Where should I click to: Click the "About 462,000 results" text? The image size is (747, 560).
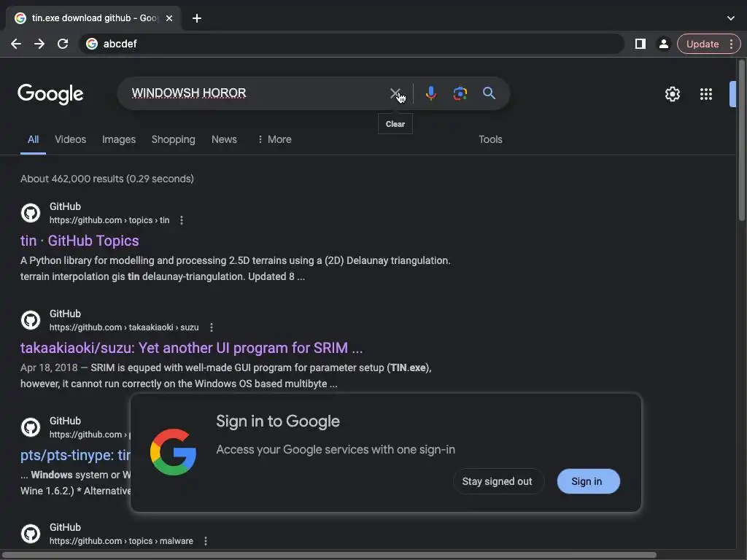[x=107, y=179]
